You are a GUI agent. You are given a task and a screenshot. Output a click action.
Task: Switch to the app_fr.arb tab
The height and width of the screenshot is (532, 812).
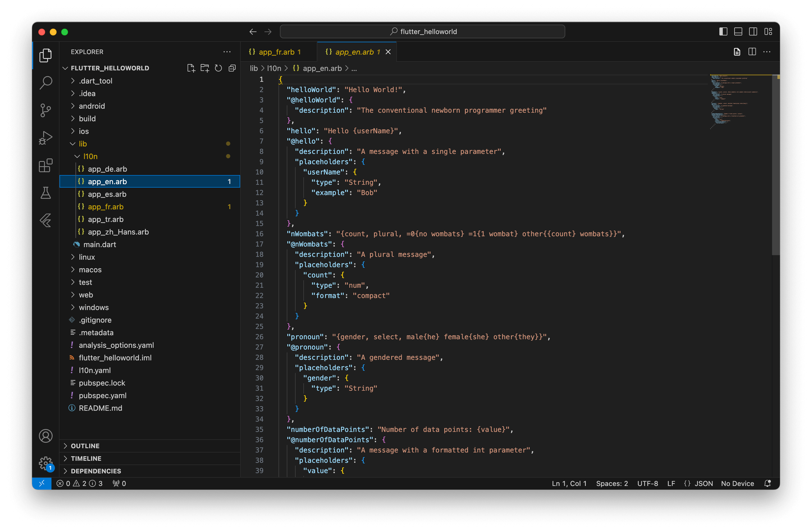(x=279, y=52)
